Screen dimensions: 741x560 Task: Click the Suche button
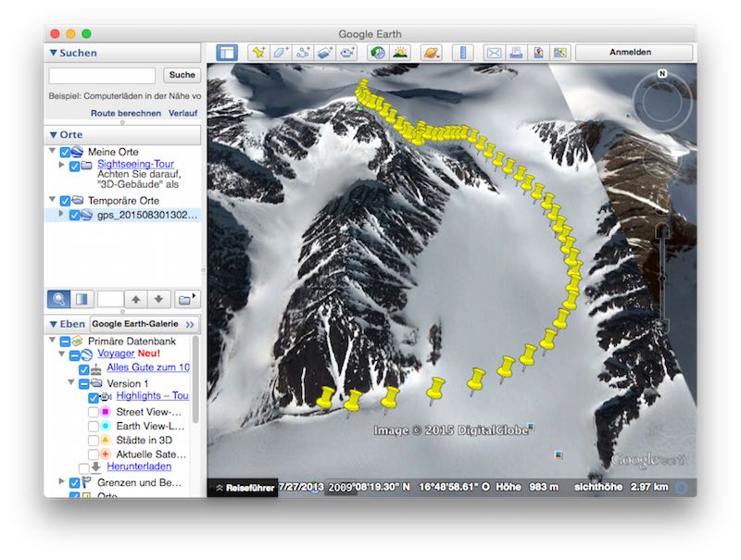coord(182,75)
